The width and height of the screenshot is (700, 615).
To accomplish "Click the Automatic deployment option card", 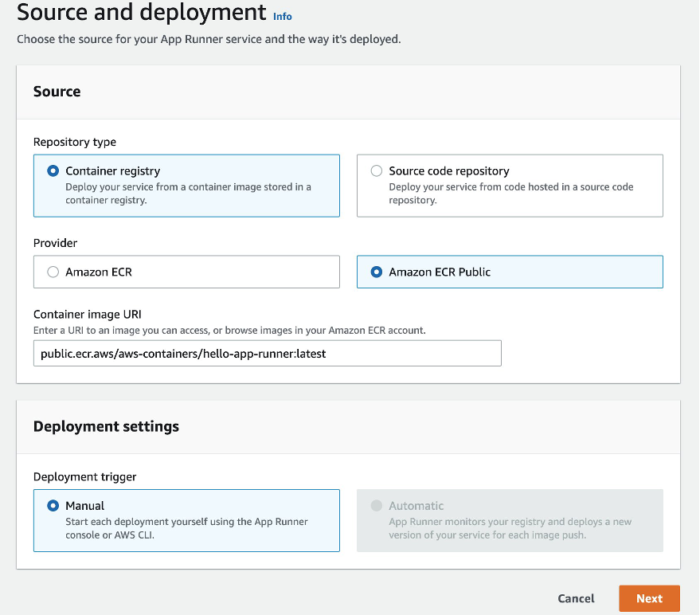I will [510, 520].
